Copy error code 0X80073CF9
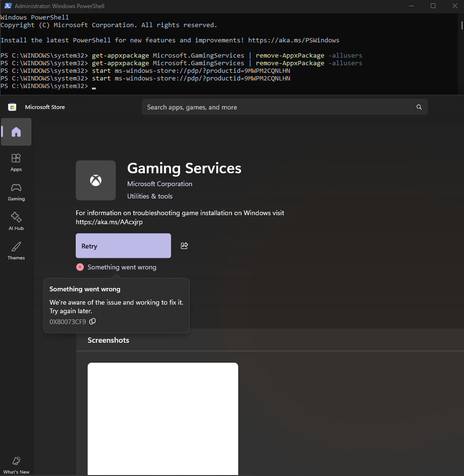This screenshot has width=464, height=476. pyautogui.click(x=93, y=321)
